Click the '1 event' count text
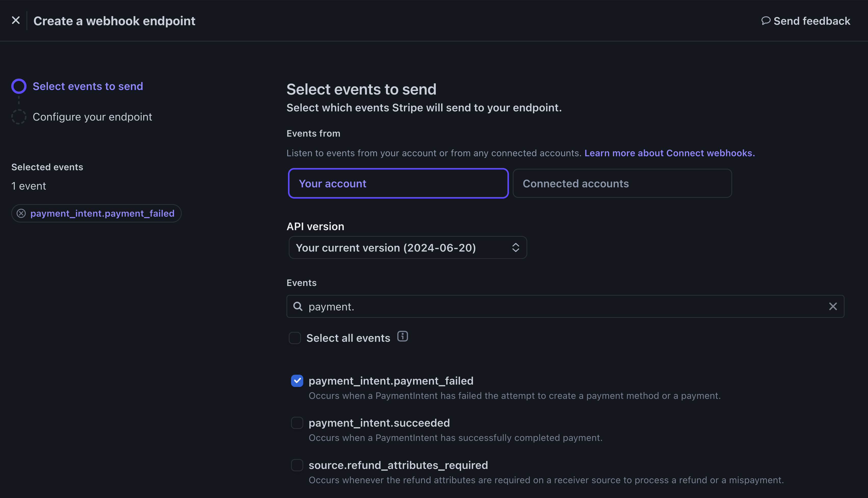The height and width of the screenshot is (498, 868). pyautogui.click(x=29, y=186)
